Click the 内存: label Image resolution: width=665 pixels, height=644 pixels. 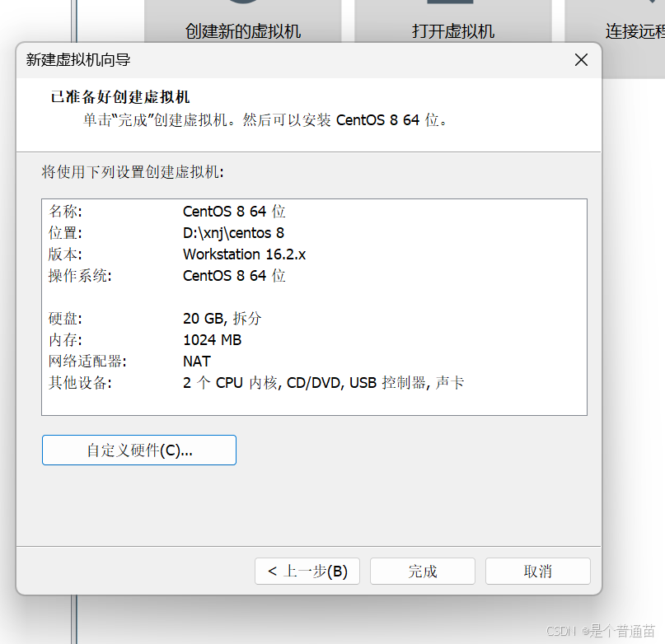[x=65, y=340]
